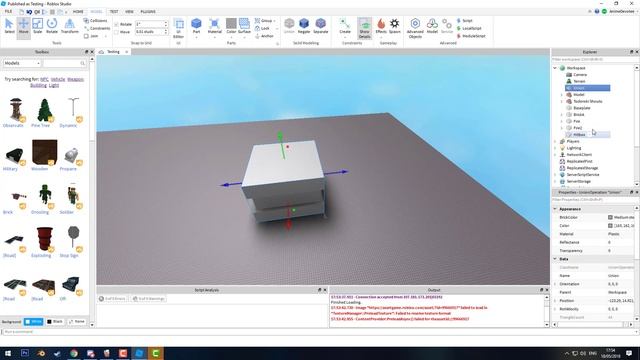640x360 pixels.
Task: Enable the Join checkbox
Action: pos(87,36)
